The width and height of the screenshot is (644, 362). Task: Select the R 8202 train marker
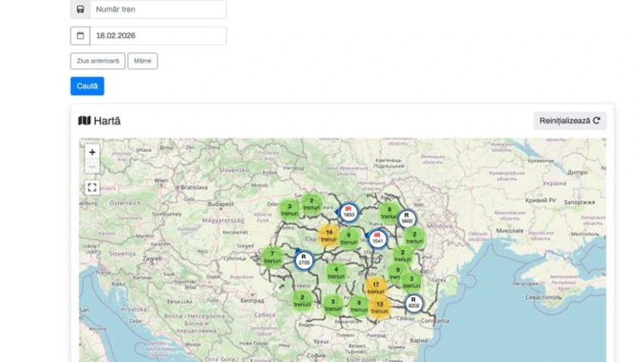414,303
